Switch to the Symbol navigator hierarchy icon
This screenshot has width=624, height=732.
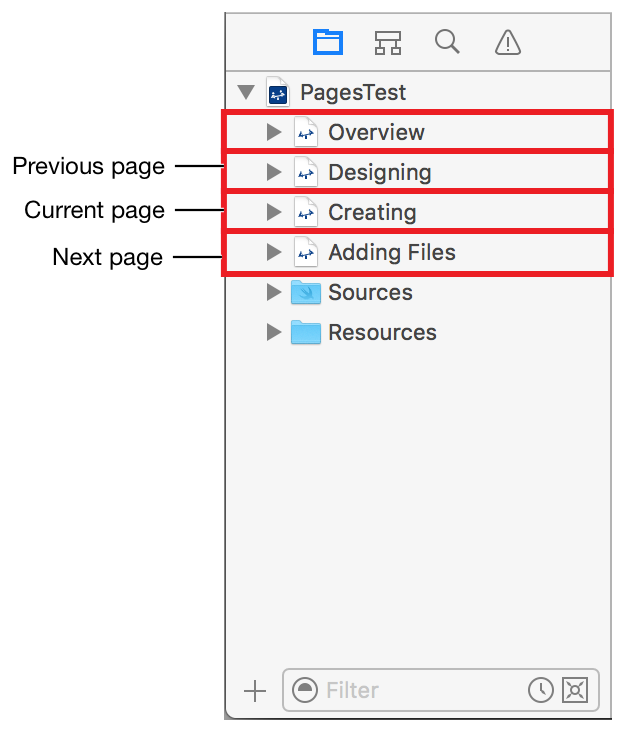point(387,42)
